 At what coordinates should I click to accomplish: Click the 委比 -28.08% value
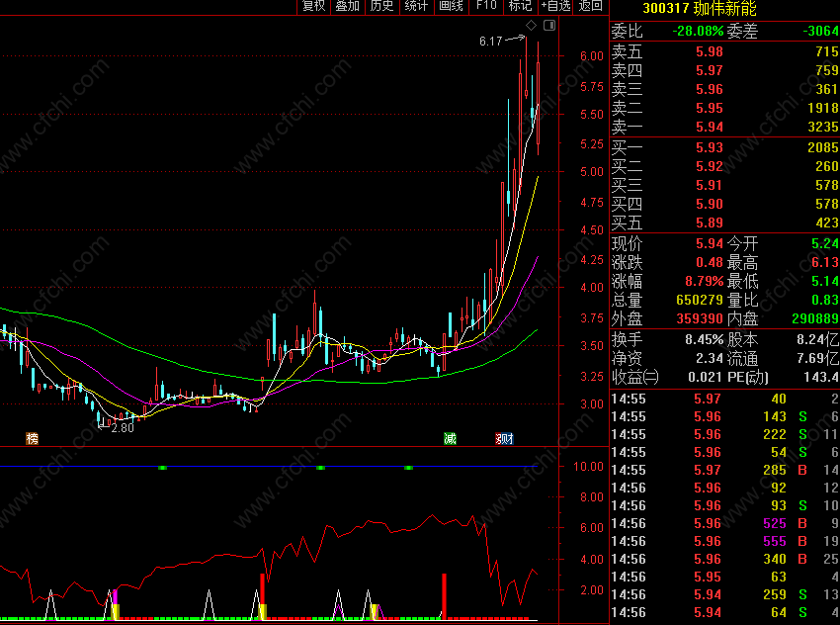point(698,31)
